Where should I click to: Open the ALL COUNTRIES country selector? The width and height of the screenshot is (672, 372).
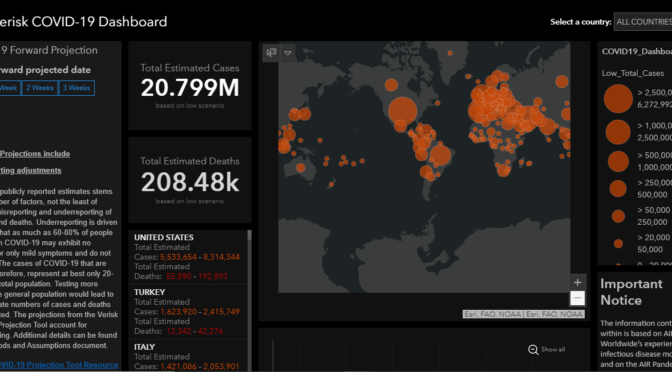(x=643, y=22)
